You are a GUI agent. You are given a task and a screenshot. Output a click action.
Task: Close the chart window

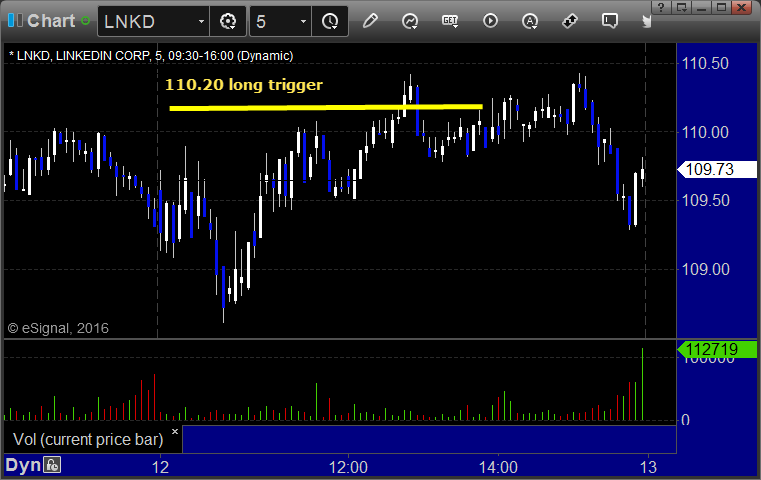[x=742, y=7]
